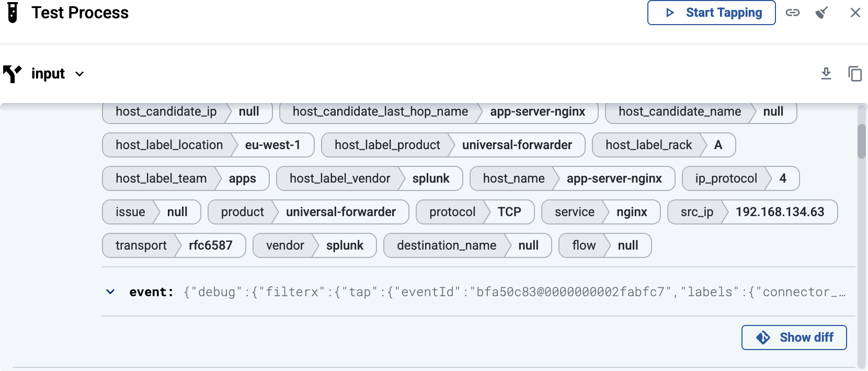Click host_label_rack key
This screenshot has width=868, height=371.
[648, 145]
